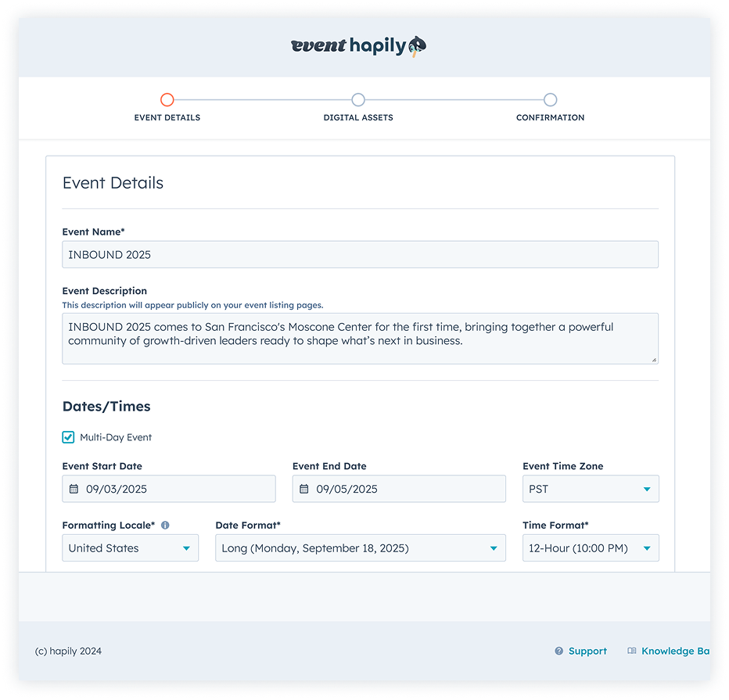Uncheck the Multi-Day Event checkbox
729x700 pixels.
(69, 437)
